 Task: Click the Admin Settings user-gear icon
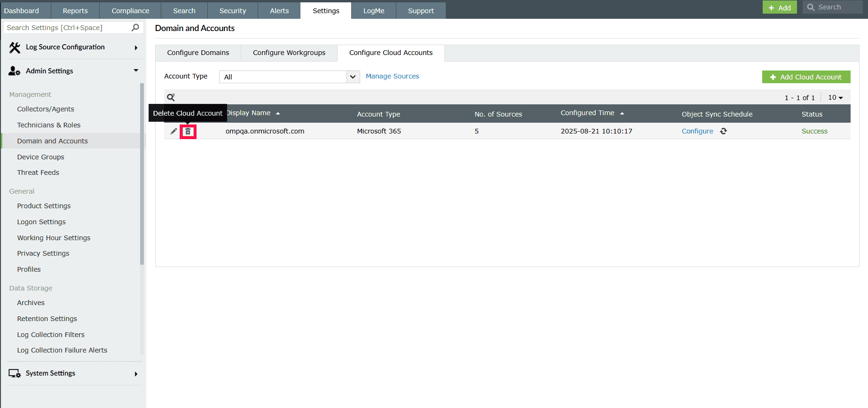pos(15,71)
